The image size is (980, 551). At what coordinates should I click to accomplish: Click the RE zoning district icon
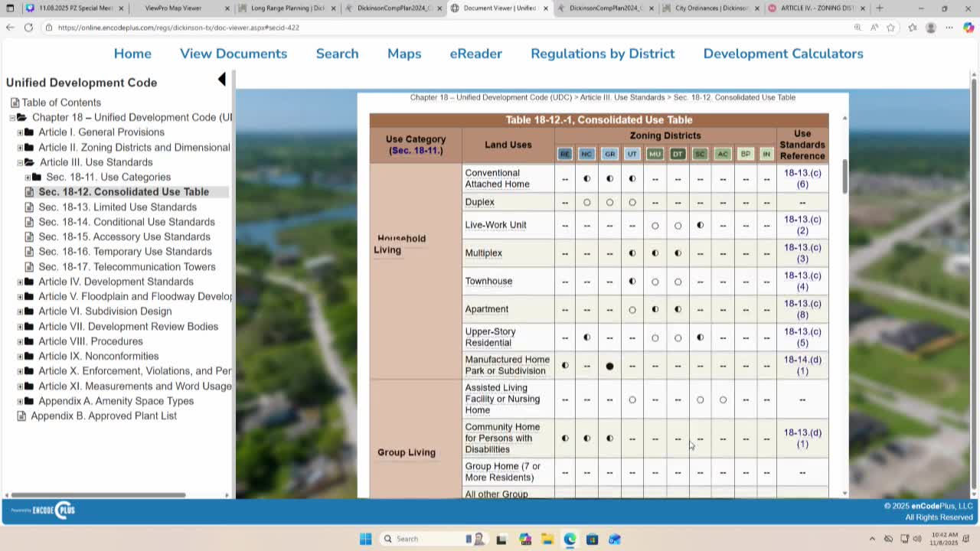(564, 154)
